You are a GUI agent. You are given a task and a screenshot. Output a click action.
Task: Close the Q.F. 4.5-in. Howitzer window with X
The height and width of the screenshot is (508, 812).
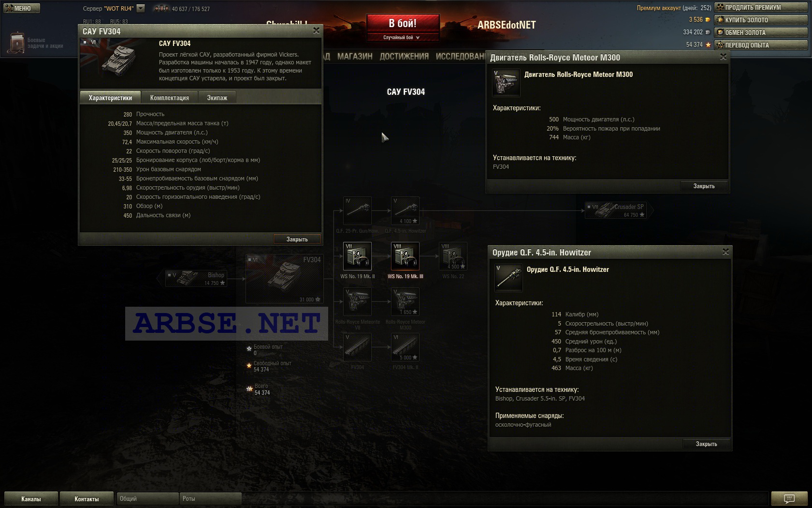coord(725,252)
